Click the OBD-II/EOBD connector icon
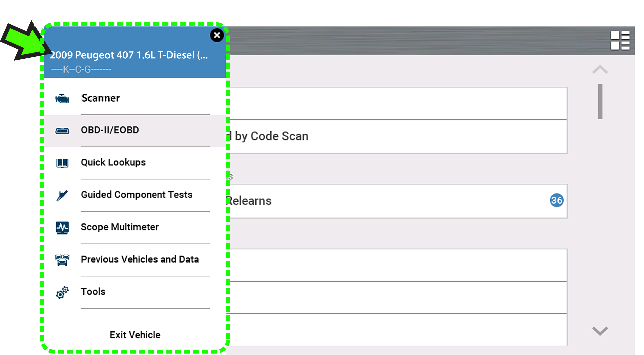The image size is (644, 355). (x=62, y=131)
